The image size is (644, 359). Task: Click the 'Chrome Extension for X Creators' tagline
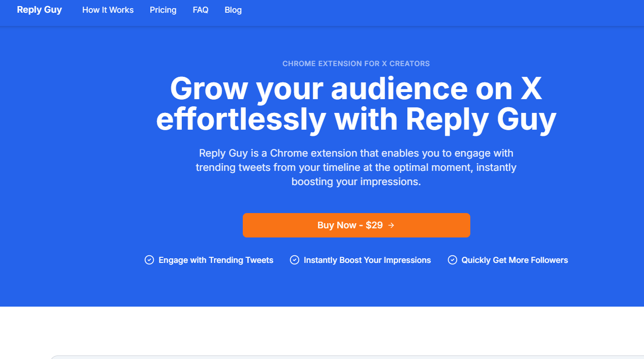click(356, 64)
